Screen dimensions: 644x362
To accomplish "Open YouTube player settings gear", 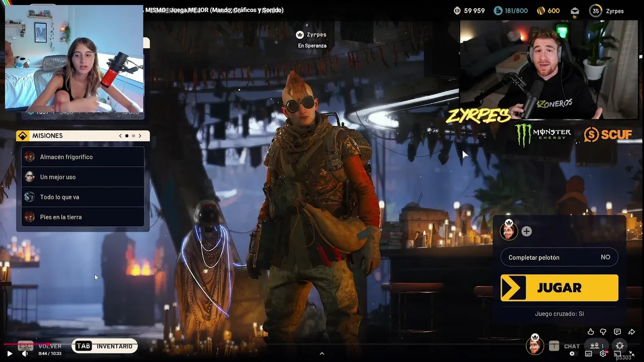I will point(603,353).
